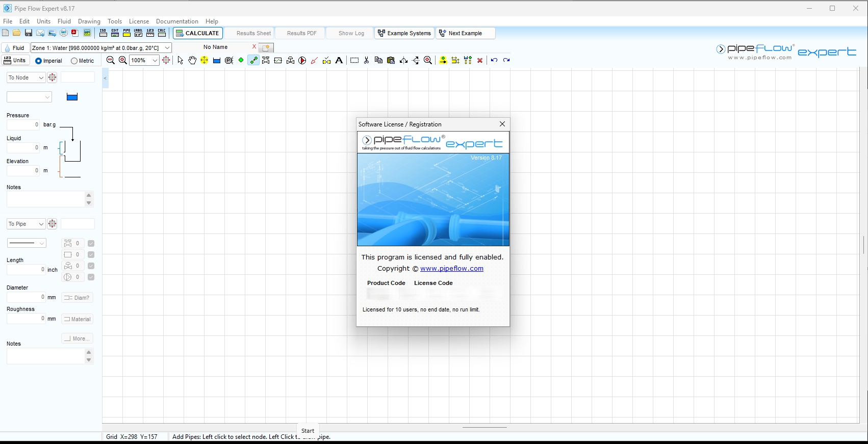
Task: Select the dashed rectangle selection tool
Action: 354,60
